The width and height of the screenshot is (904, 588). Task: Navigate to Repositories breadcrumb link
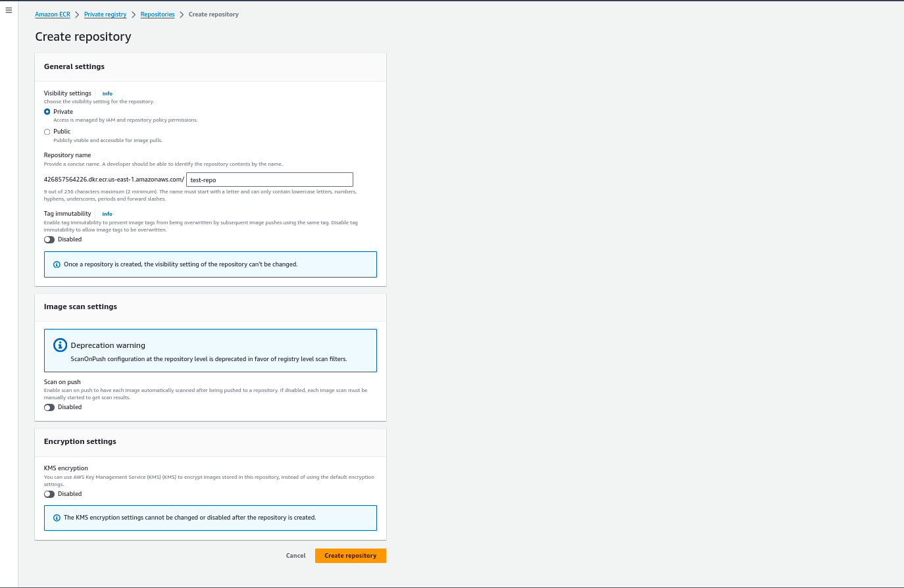click(157, 14)
